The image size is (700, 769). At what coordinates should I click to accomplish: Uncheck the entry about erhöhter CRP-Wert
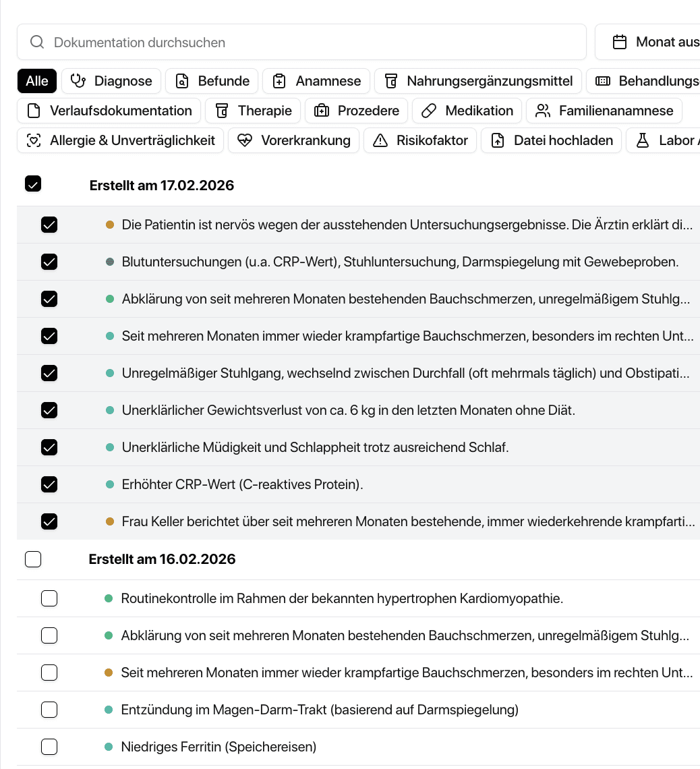point(49,484)
